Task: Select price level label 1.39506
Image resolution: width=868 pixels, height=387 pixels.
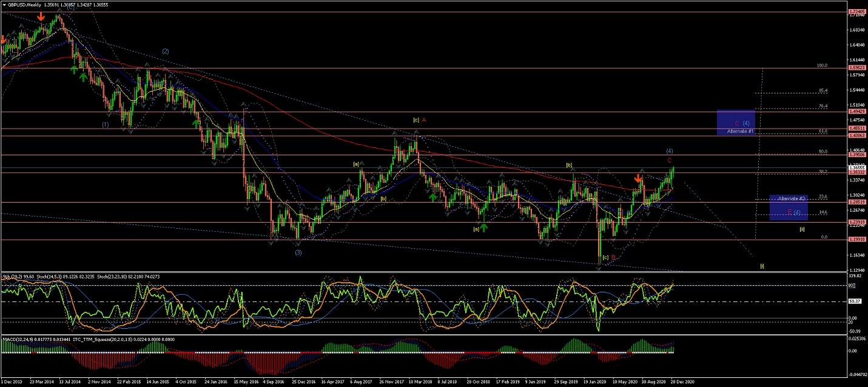Action: (x=858, y=155)
